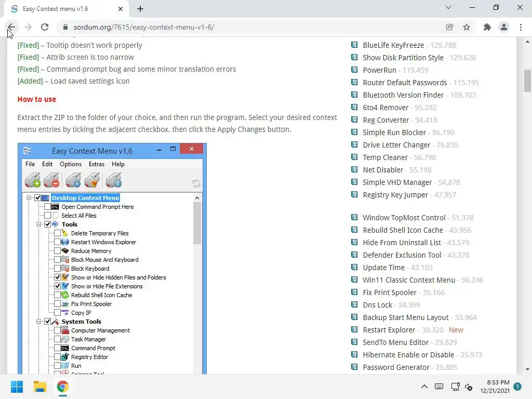Click the page icon beside PowerRun
532x399 pixels.
coord(354,70)
